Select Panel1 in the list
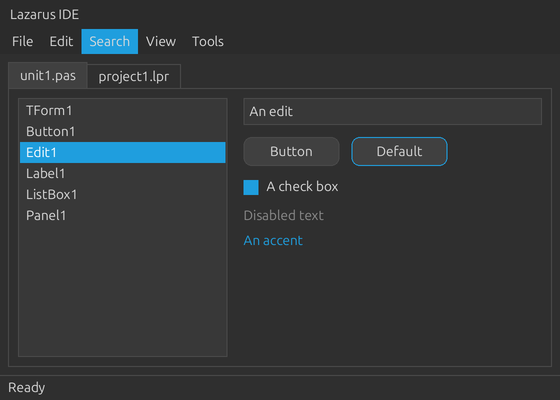Image resolution: width=560 pixels, height=400 pixels. [122, 215]
